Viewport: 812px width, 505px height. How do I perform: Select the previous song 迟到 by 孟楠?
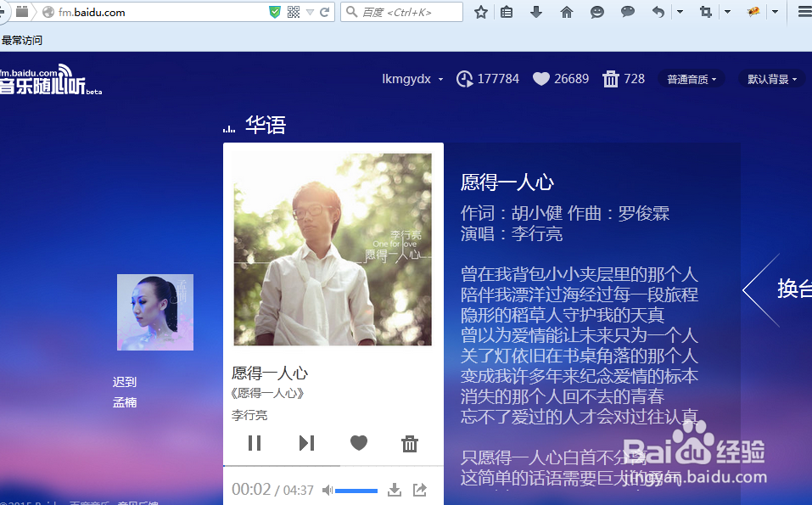click(154, 311)
